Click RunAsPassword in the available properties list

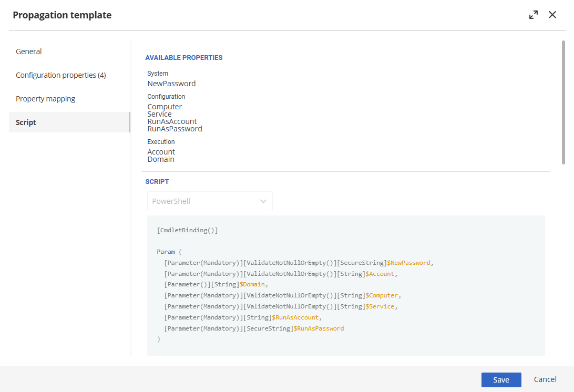[175, 129]
